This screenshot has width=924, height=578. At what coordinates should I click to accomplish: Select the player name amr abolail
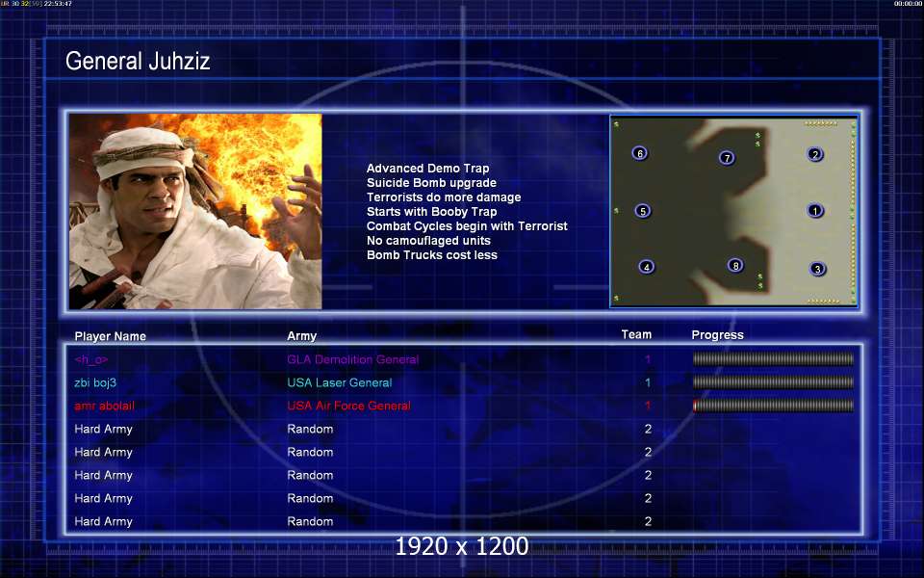pyautogui.click(x=104, y=406)
